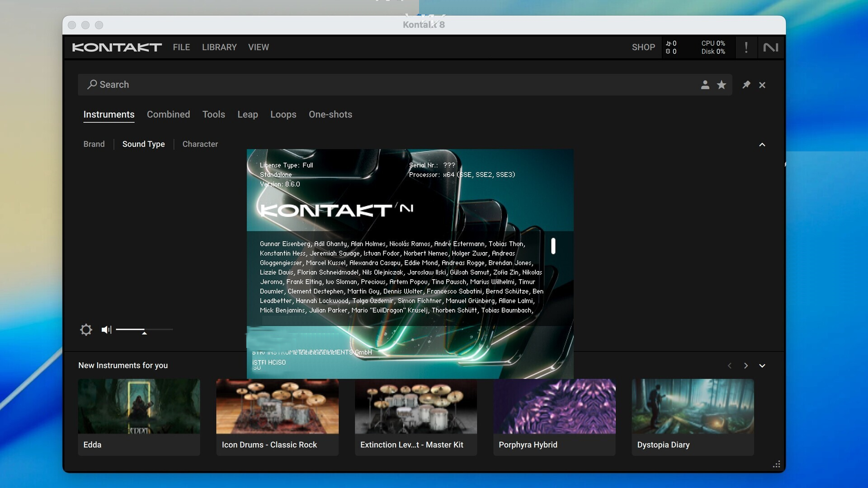
Task: Open the Native Instruments NI logo menu
Action: click(x=771, y=47)
